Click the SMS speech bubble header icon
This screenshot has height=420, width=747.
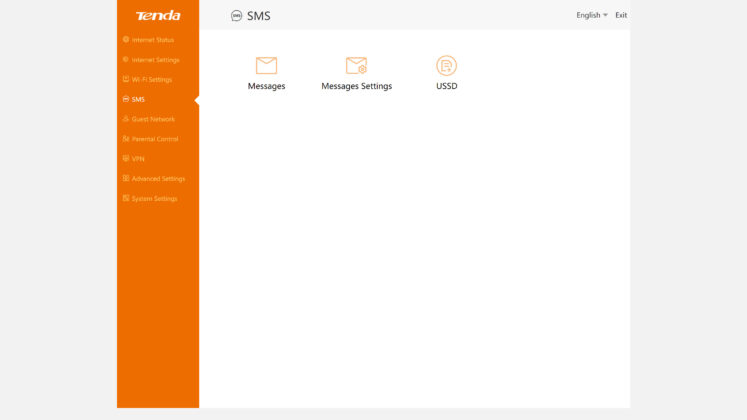tap(236, 16)
